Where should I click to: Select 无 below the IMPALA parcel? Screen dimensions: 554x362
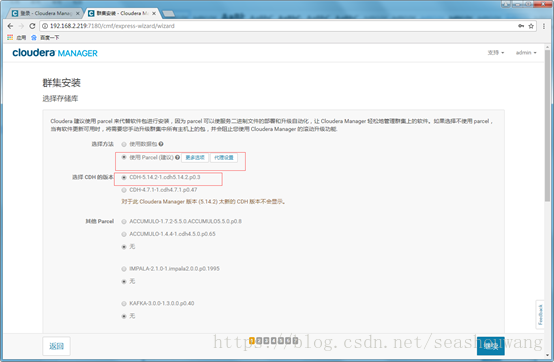[124, 281]
